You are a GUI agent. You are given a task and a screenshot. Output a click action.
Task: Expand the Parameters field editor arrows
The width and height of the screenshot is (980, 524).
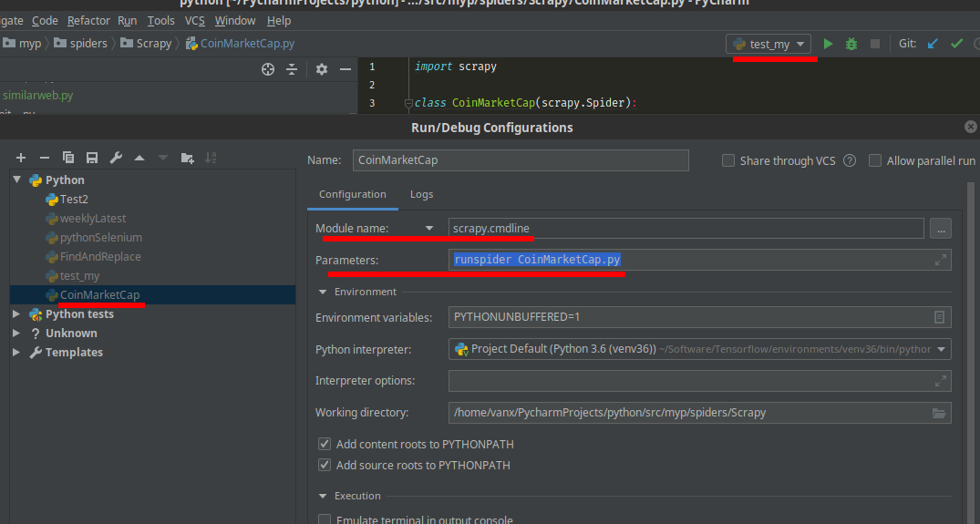pyautogui.click(x=940, y=260)
